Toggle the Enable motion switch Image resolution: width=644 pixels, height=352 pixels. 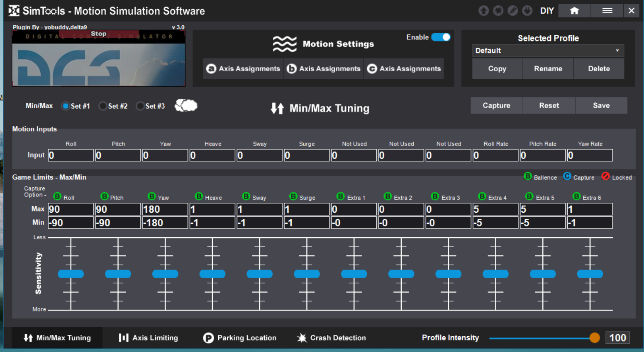tap(441, 37)
